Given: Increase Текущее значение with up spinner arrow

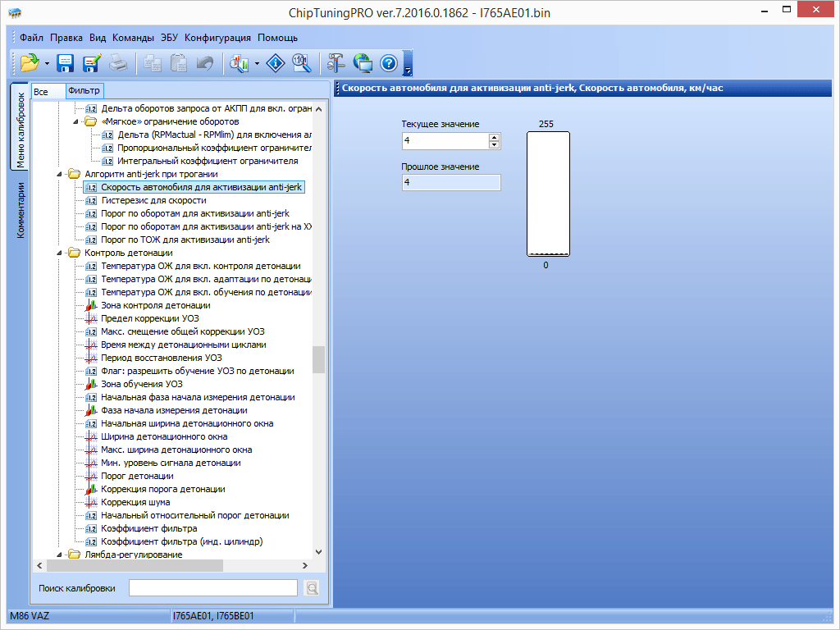Looking at the screenshot, I should (494, 137).
